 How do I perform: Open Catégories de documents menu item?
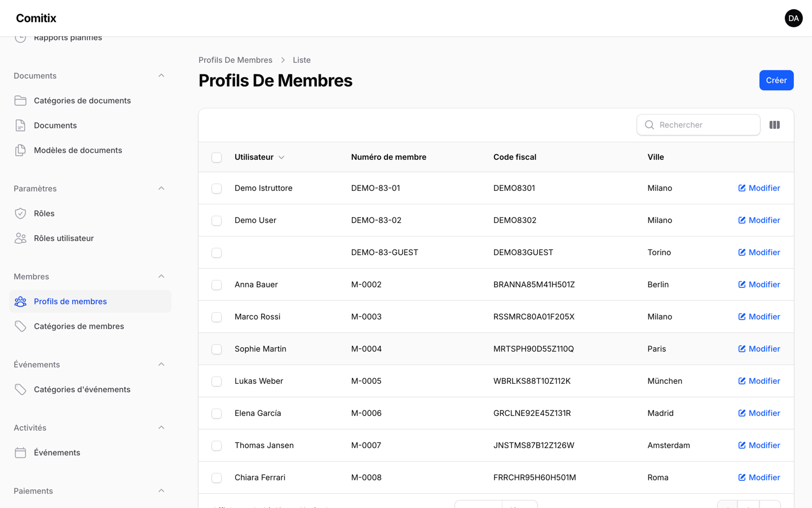coord(90,100)
